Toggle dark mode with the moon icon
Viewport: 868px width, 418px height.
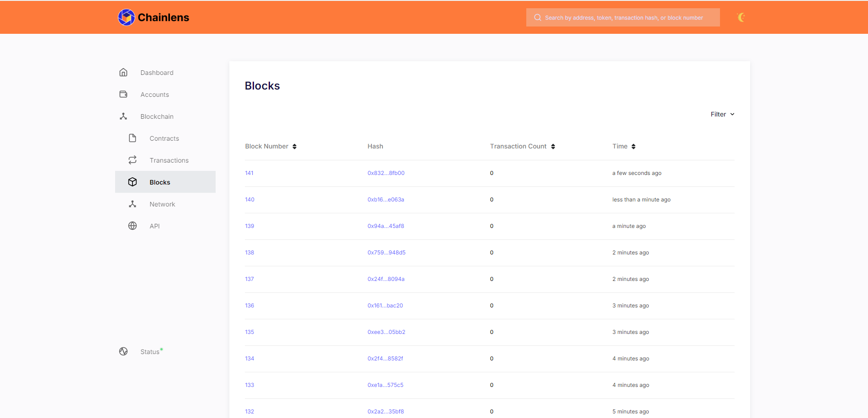[741, 17]
